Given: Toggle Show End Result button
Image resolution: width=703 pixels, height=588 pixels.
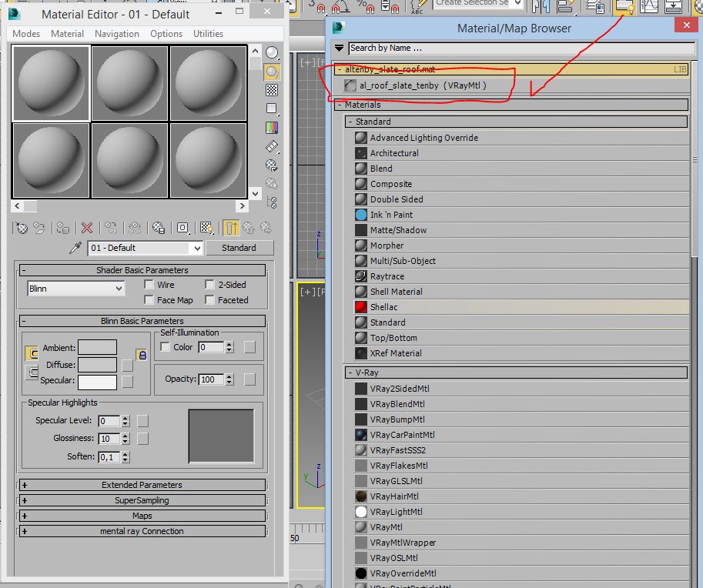Looking at the screenshot, I should click(231, 228).
